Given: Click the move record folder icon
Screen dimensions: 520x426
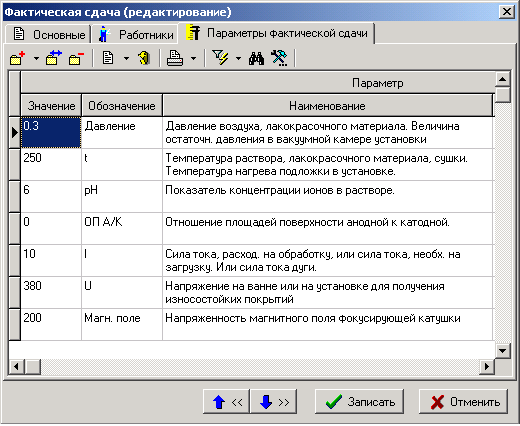Looking at the screenshot, I should (x=54, y=58).
